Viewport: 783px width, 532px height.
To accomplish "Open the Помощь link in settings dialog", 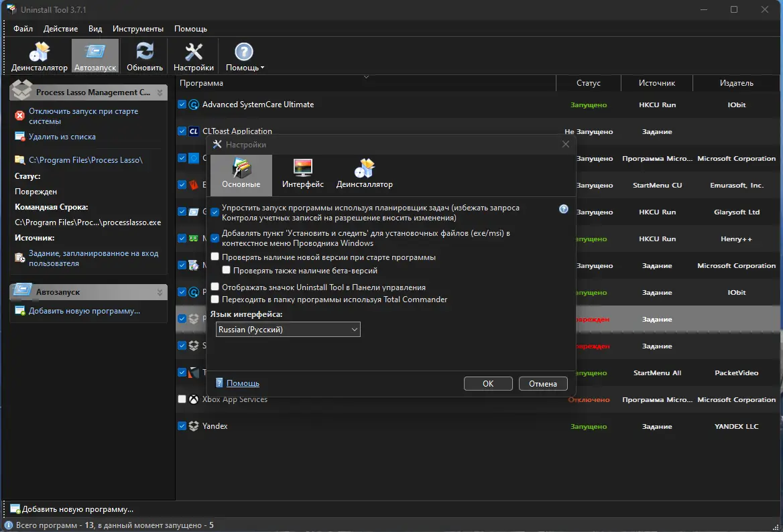I will (243, 383).
